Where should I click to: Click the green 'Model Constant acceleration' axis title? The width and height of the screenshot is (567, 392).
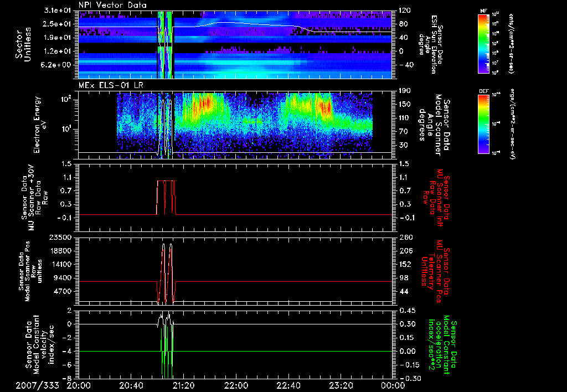441,344
